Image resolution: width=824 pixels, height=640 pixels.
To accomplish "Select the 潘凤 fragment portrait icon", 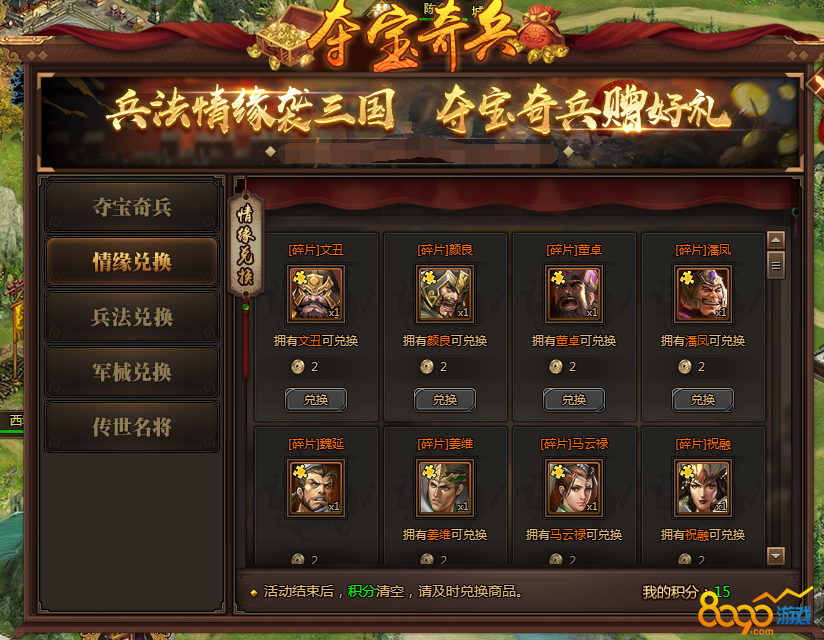I will [703, 294].
